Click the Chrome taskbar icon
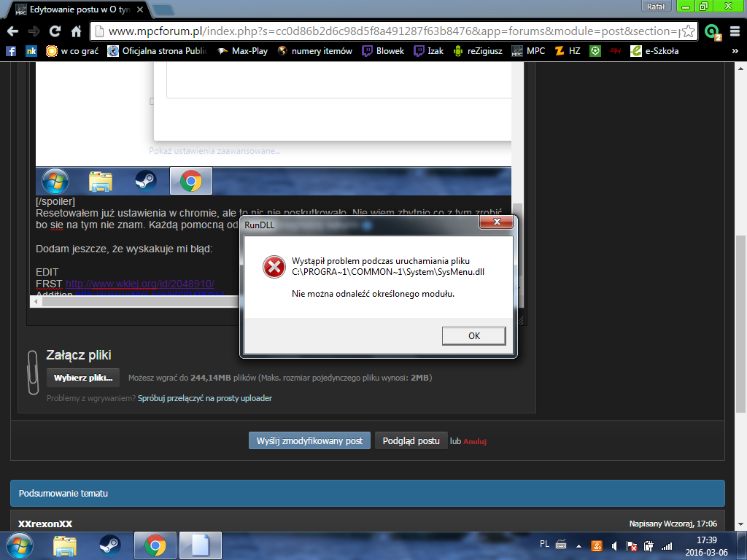The width and height of the screenshot is (747, 560). (x=155, y=545)
